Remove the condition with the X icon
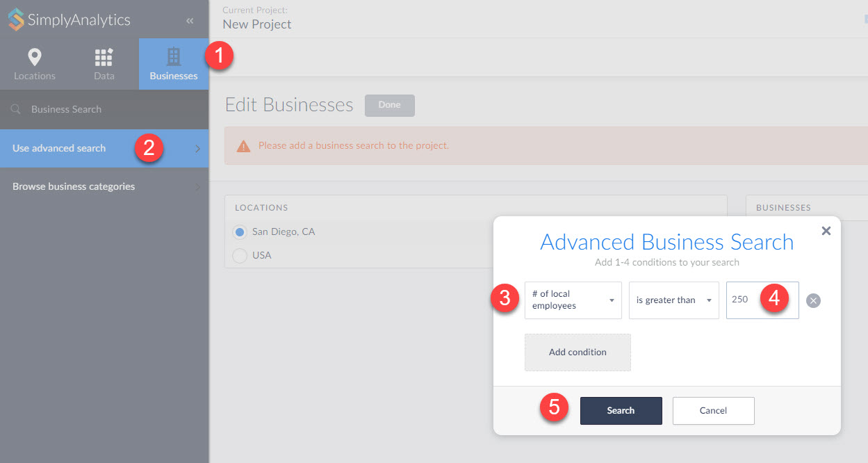The width and height of the screenshot is (868, 463). point(813,300)
